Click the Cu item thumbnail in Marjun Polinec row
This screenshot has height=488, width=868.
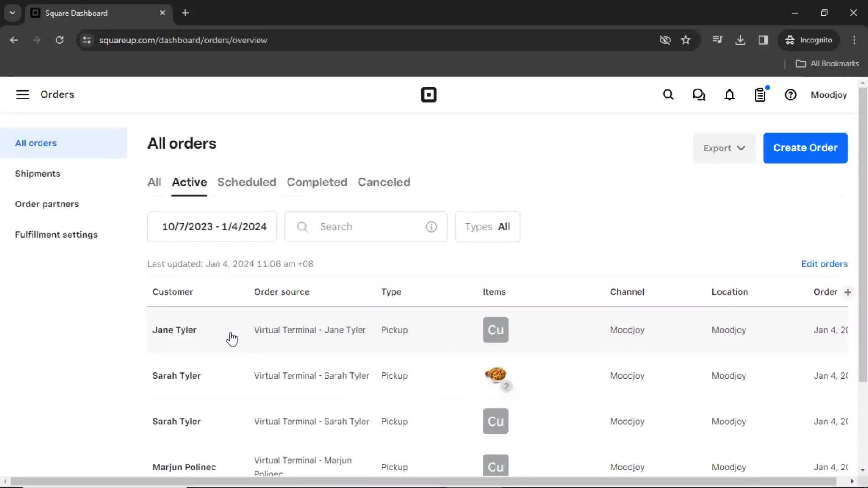pos(495,465)
